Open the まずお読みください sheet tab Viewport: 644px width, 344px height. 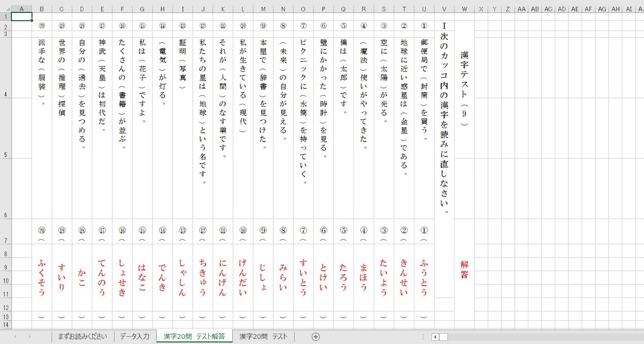pos(82,337)
